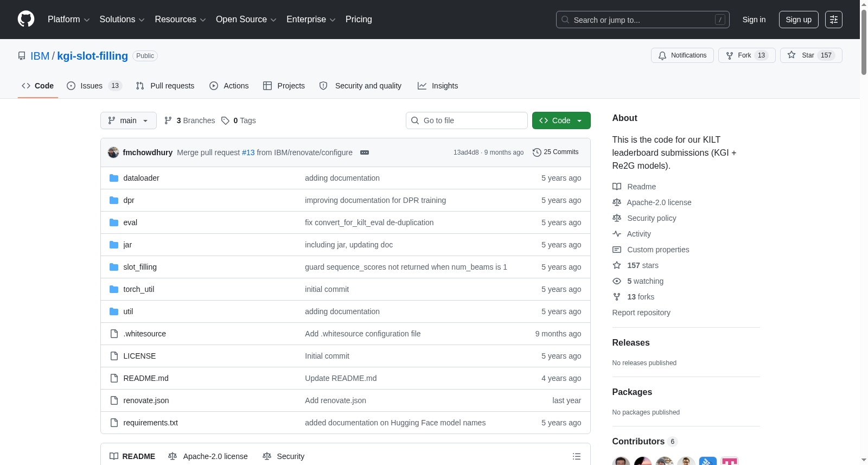Switch to the Actions tab
The width and height of the screenshot is (868, 465).
(229, 86)
